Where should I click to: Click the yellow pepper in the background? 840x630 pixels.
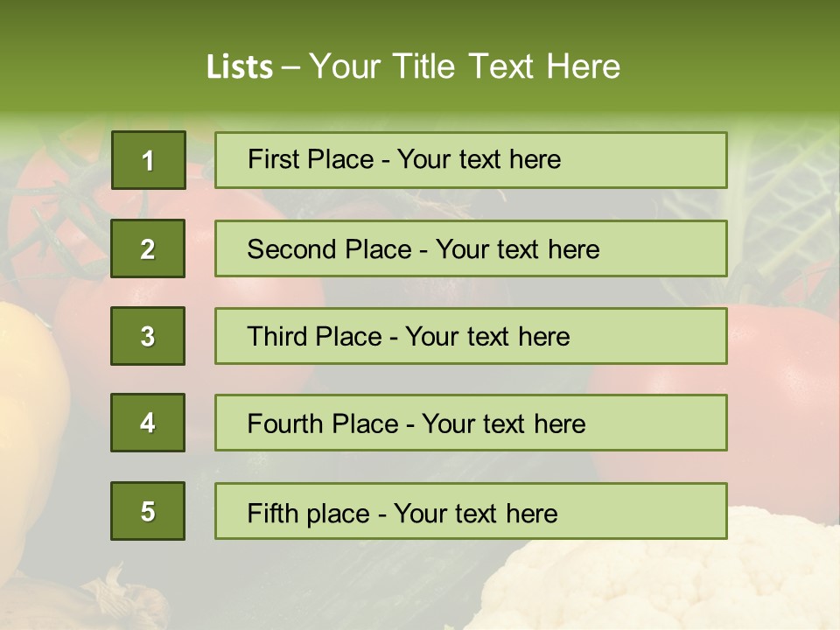(31, 385)
